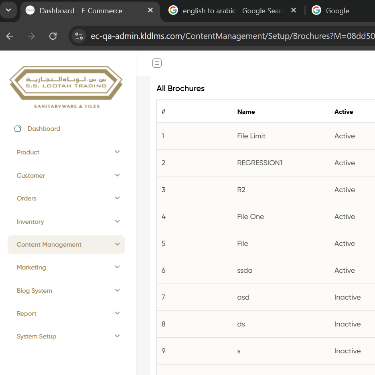Screen dimensions: 375x375
Task: Open the System Setup menu item
Action: (36, 337)
